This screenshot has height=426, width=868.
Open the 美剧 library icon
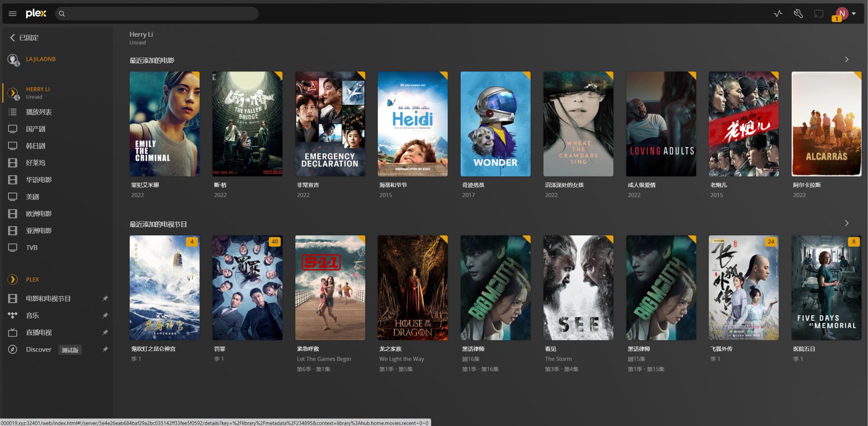[x=13, y=197]
